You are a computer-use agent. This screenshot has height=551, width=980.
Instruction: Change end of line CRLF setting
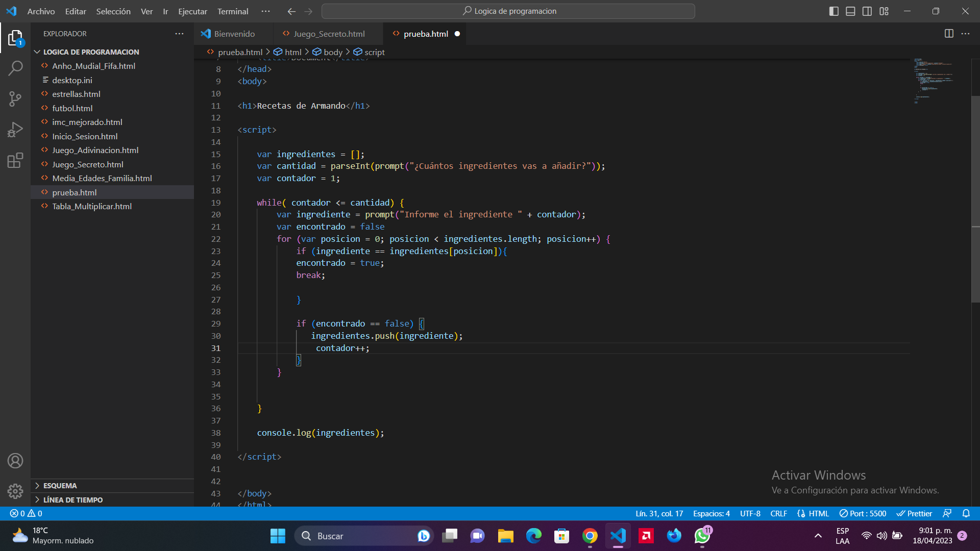click(778, 513)
